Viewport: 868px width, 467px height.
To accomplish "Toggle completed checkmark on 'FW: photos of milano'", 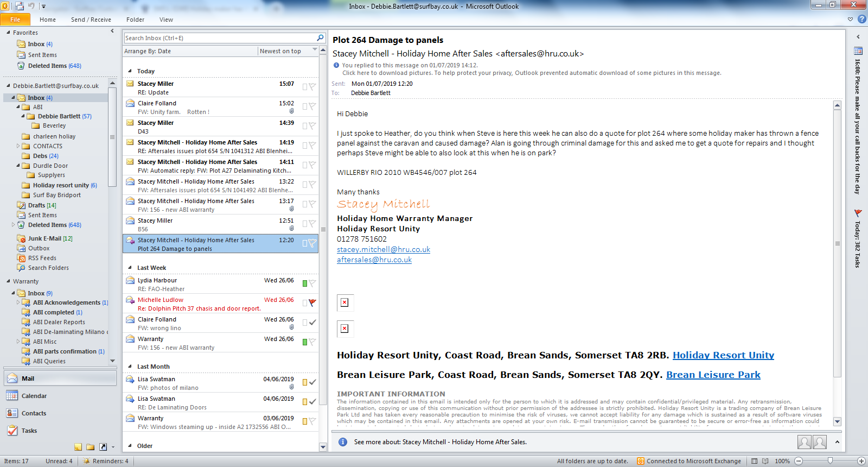I will 312,382.
